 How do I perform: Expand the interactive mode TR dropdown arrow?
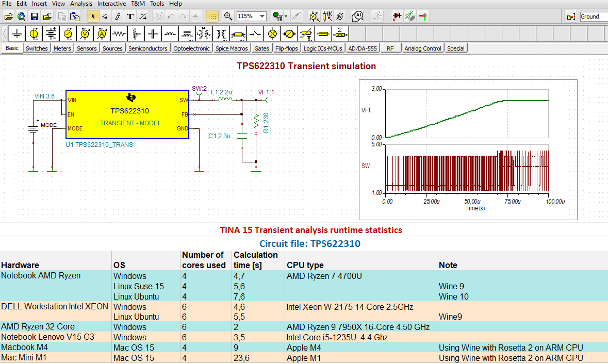[x=286, y=16]
